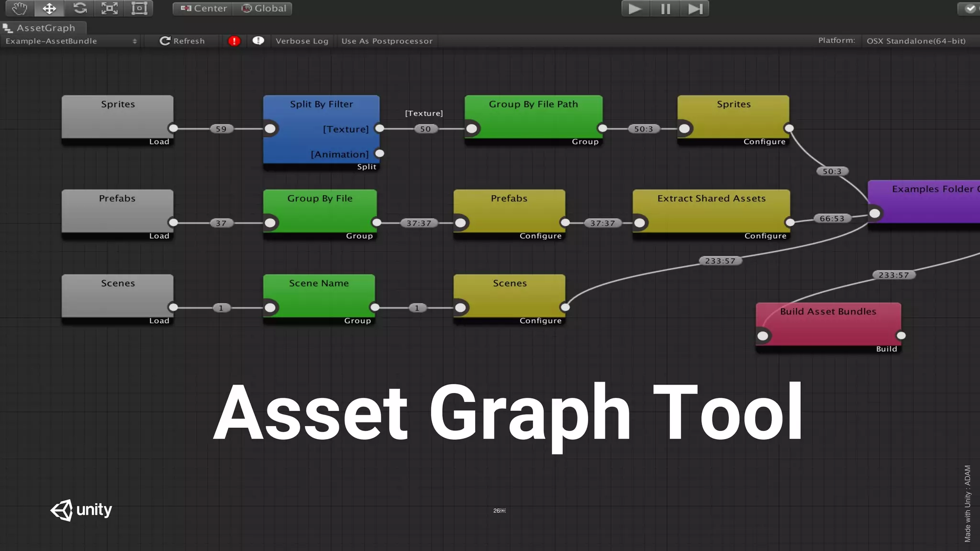Select the Sprites Load node
The width and height of the screenshot is (980, 551).
tap(118, 120)
